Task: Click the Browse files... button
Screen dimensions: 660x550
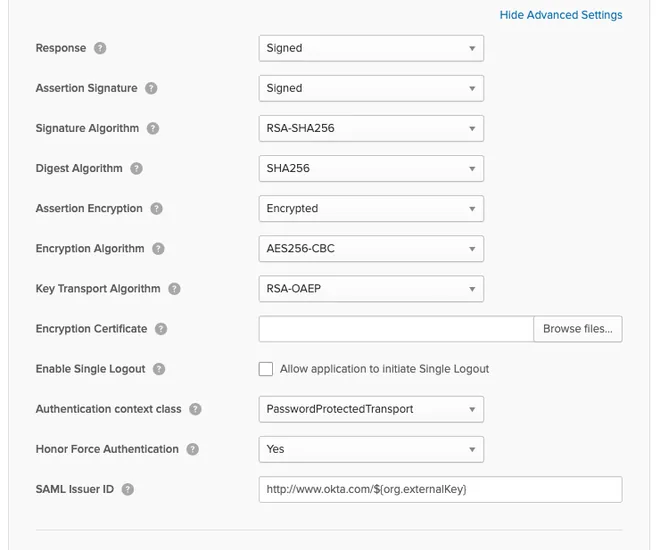Action: pos(578,329)
